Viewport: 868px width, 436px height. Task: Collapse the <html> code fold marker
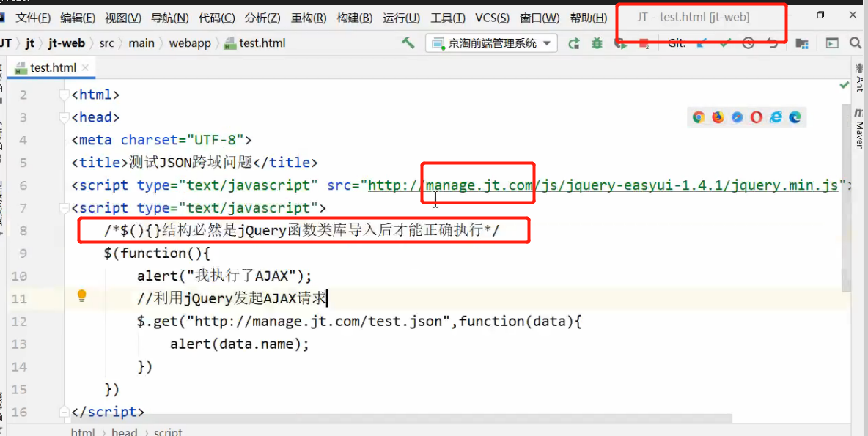coord(65,95)
